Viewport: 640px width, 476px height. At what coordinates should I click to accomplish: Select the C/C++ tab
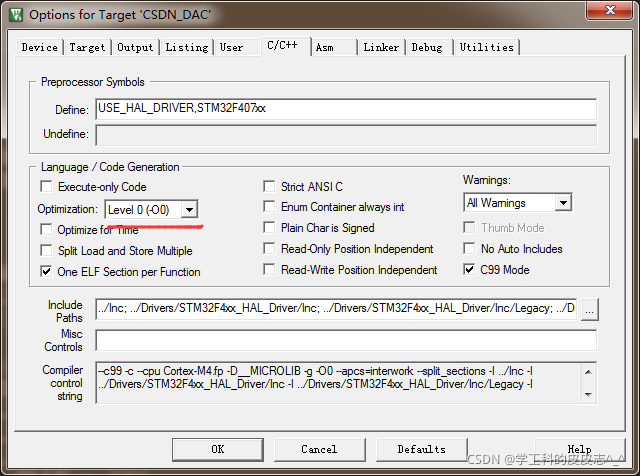point(282,46)
